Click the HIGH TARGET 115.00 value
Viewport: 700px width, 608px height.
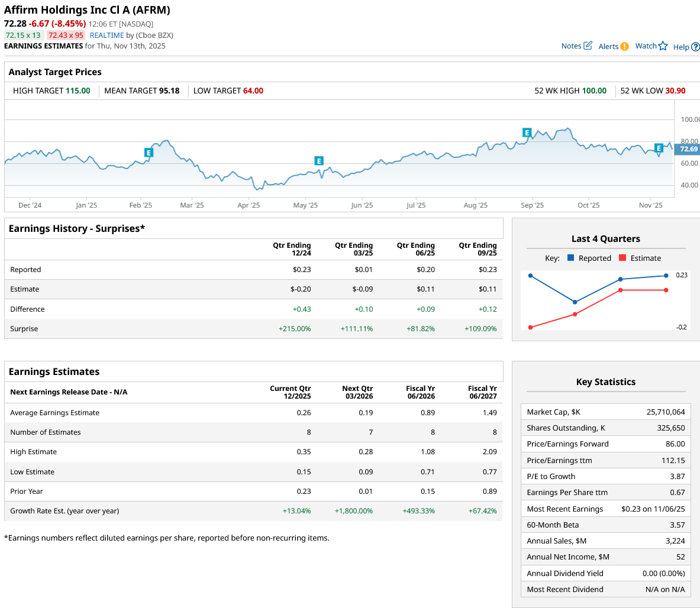point(78,90)
